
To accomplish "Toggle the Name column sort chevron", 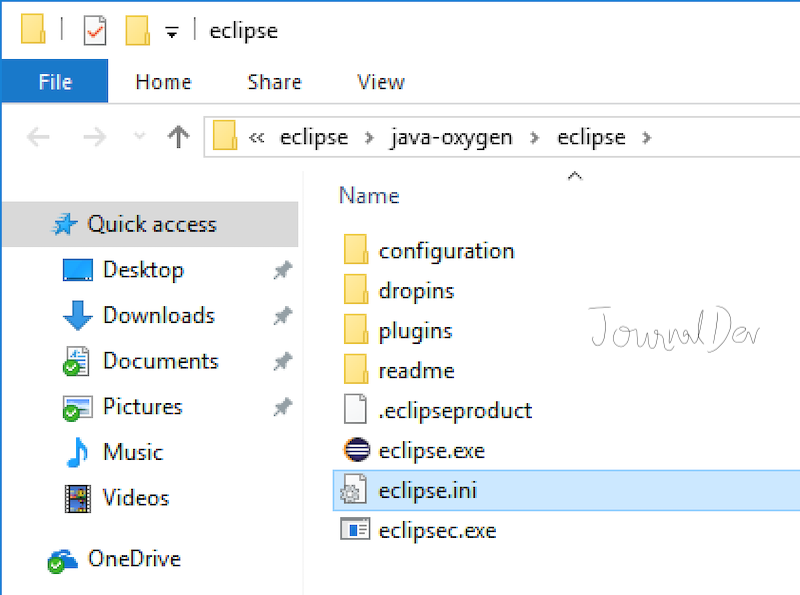I will click(x=575, y=174).
